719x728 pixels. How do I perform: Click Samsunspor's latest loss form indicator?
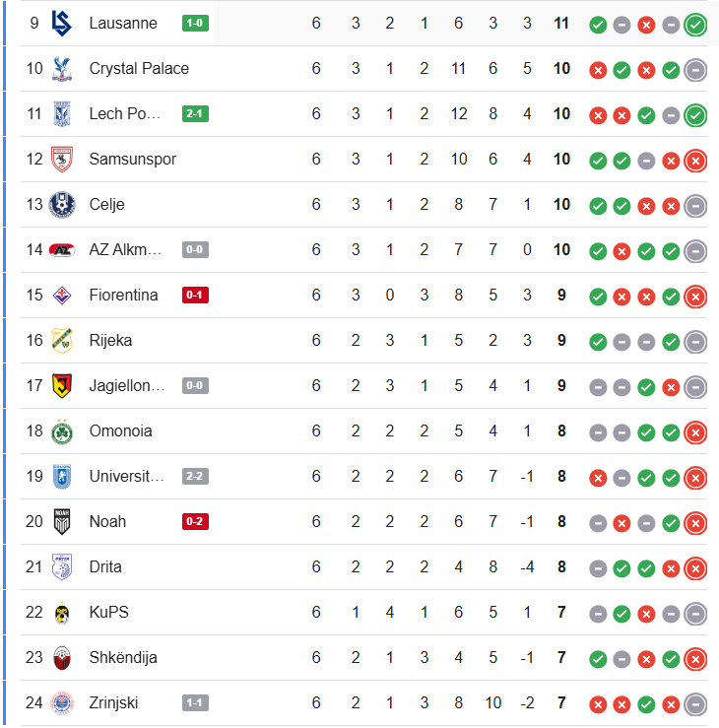pos(695,160)
